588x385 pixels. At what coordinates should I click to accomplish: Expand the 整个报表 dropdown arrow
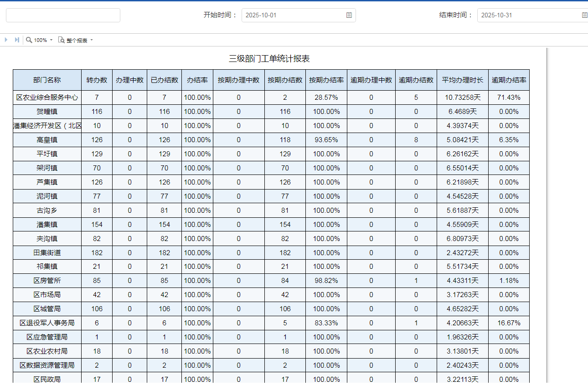tap(92, 40)
